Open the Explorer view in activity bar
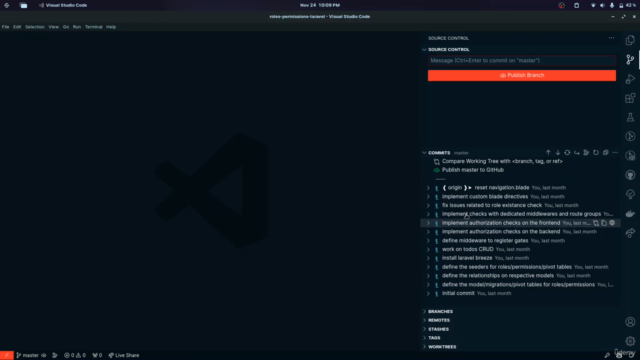The image size is (640, 360). 630,40
